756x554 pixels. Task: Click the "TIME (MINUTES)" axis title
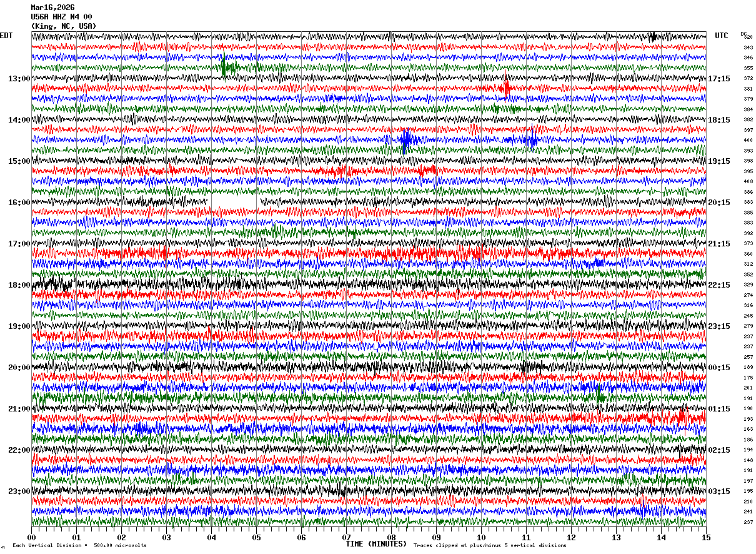[376, 544]
